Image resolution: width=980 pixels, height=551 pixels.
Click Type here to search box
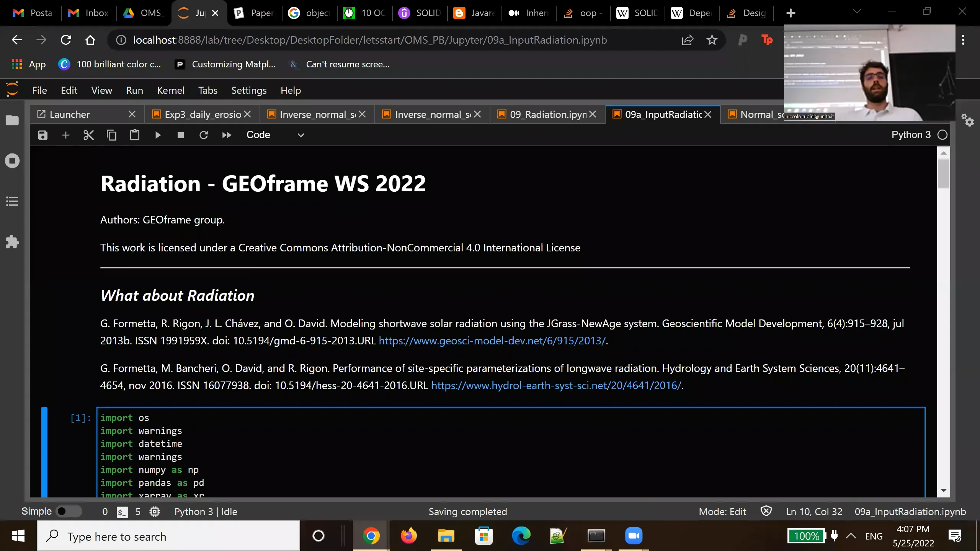(x=168, y=536)
